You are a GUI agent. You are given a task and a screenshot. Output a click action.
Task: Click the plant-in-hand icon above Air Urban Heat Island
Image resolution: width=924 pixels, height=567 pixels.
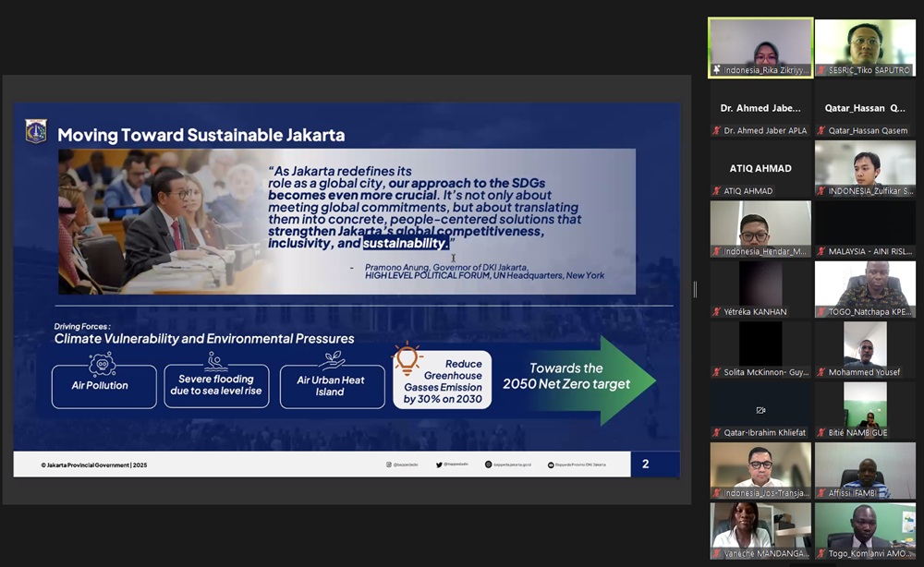pyautogui.click(x=333, y=360)
